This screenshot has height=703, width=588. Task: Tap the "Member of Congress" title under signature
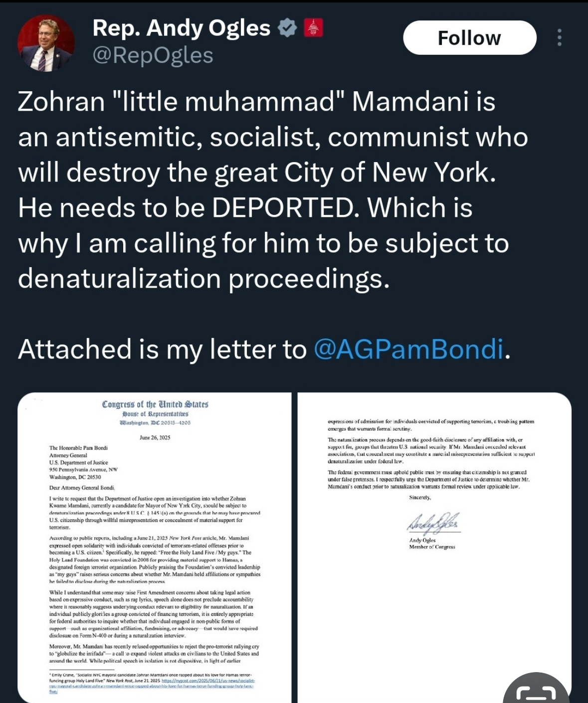tap(432, 547)
